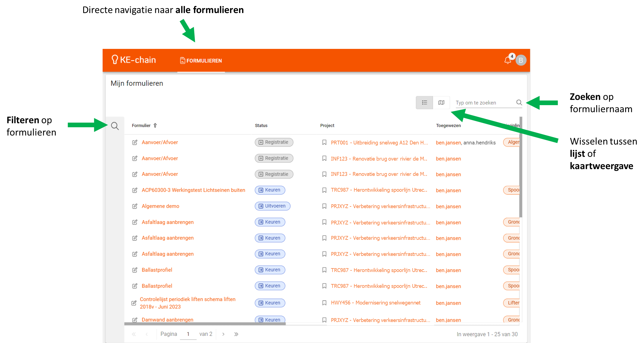Jump to last page double arrow
This screenshot has width=644, height=343.
(x=236, y=334)
